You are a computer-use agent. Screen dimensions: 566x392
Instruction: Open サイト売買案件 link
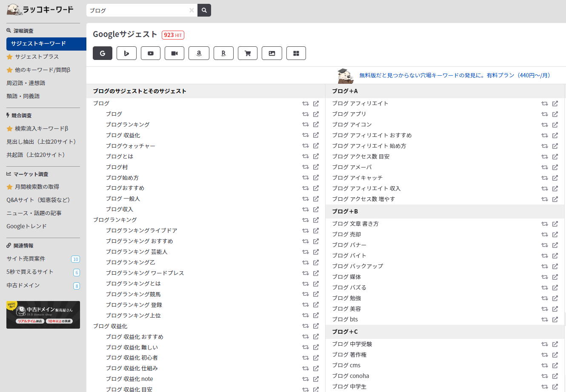pos(26,258)
